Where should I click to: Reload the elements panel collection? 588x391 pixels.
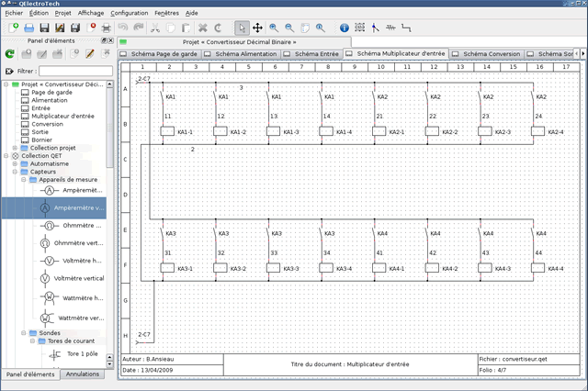11,55
